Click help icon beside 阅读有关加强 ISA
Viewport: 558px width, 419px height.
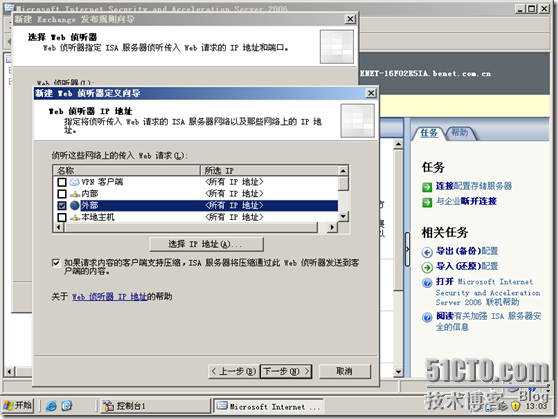pos(427,317)
